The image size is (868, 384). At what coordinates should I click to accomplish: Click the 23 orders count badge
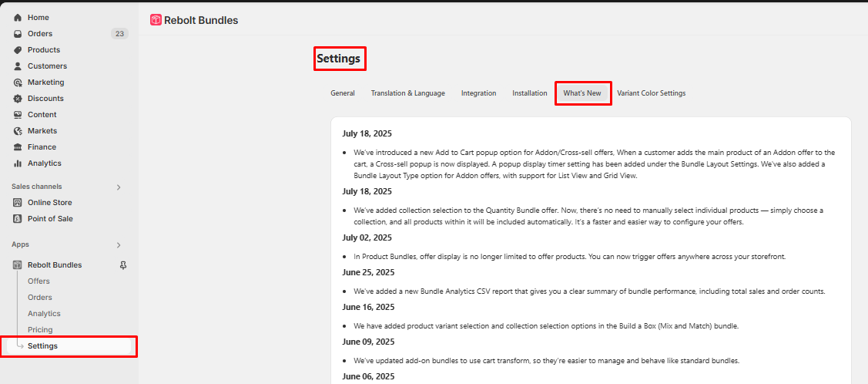119,34
